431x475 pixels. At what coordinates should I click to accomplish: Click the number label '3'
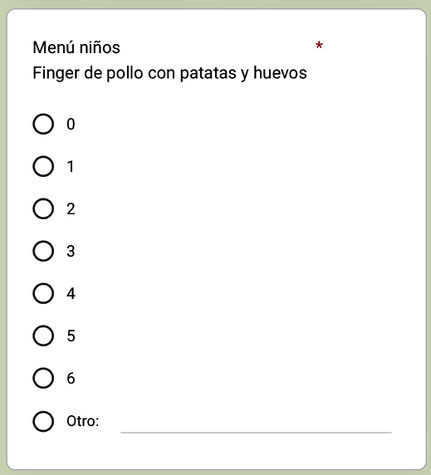pyautogui.click(x=71, y=251)
